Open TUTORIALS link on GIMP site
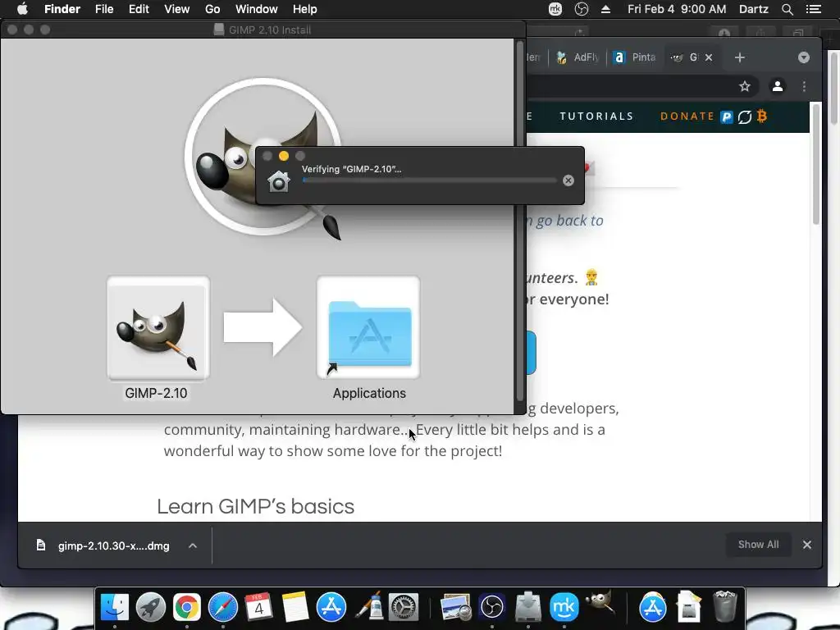The height and width of the screenshot is (630, 840). pos(597,116)
